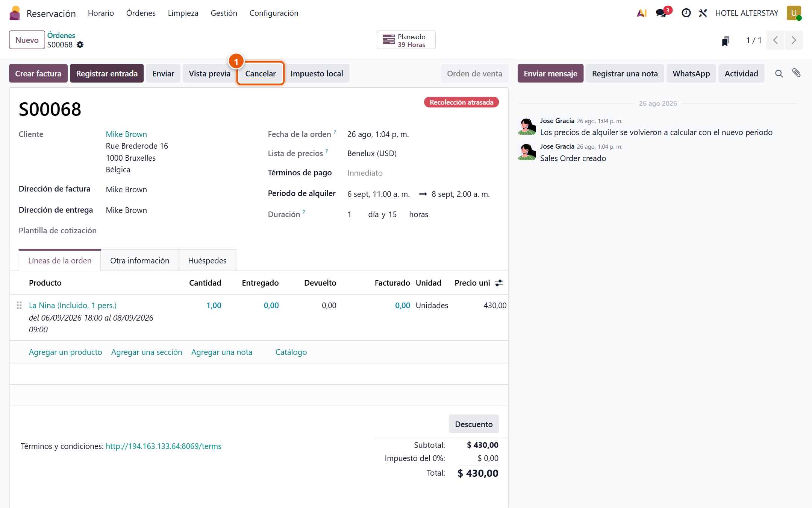Click the gear icon next to S00068

click(x=80, y=45)
